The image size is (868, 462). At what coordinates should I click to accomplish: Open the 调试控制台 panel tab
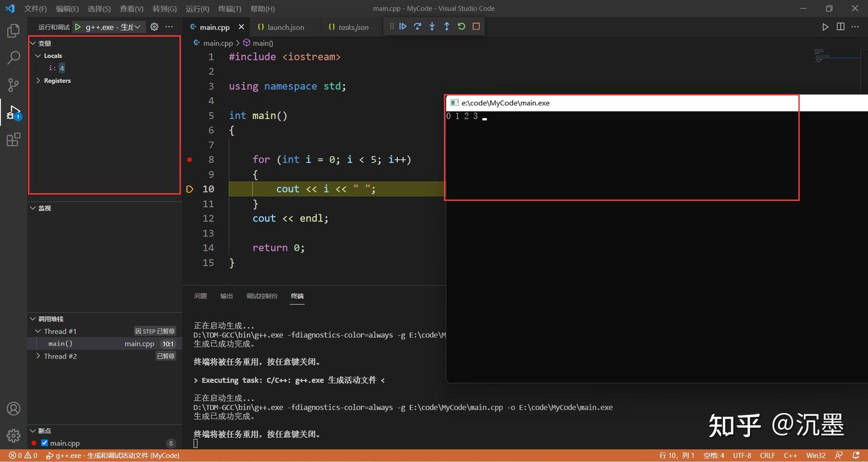(262, 296)
